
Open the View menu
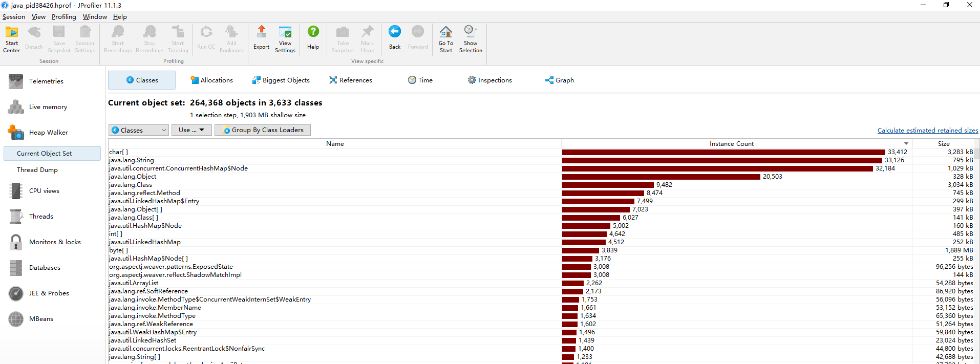pyautogui.click(x=38, y=17)
